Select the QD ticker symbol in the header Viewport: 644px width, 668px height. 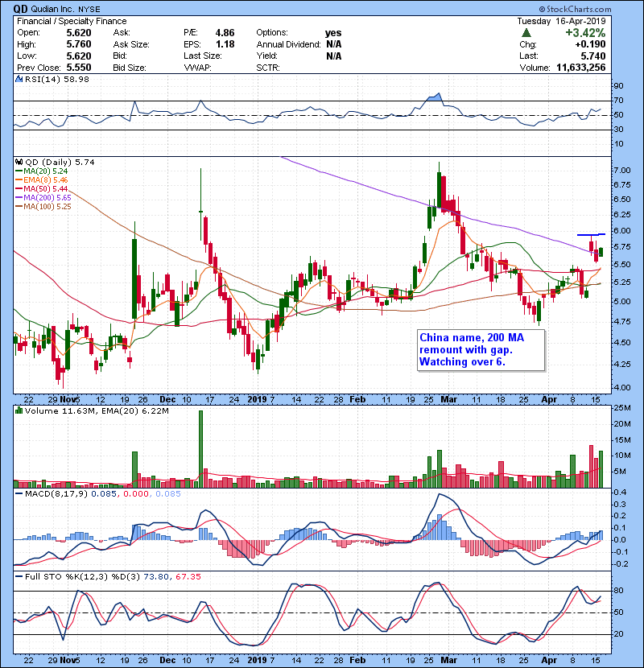pos(20,9)
